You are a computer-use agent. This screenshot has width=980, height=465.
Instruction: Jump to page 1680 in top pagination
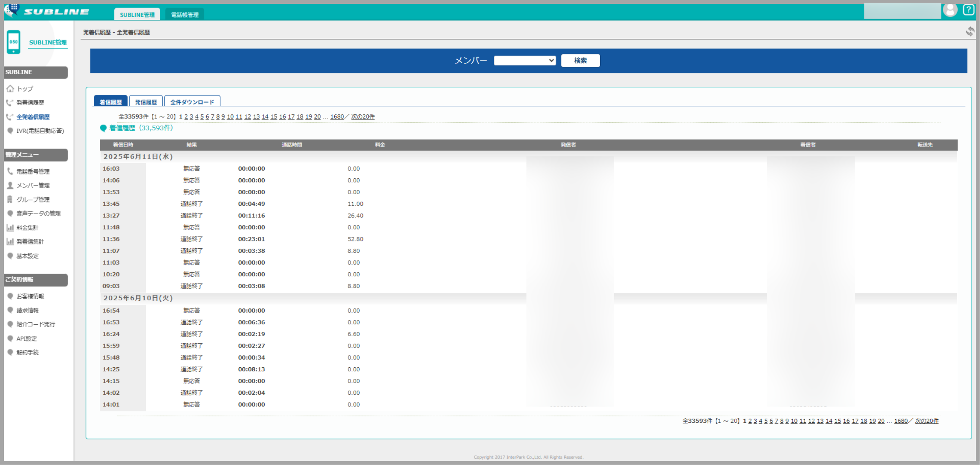pos(337,117)
